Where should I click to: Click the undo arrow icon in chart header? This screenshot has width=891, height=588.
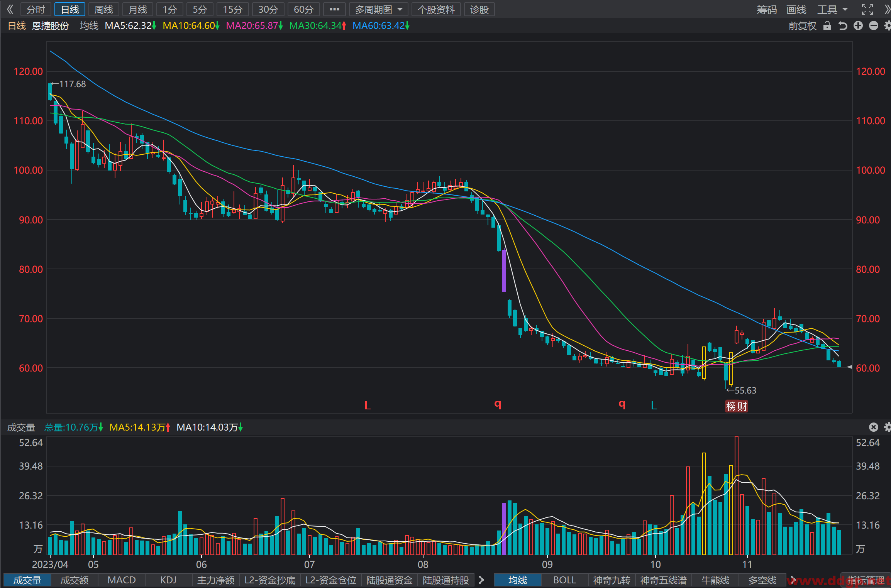coord(842,26)
